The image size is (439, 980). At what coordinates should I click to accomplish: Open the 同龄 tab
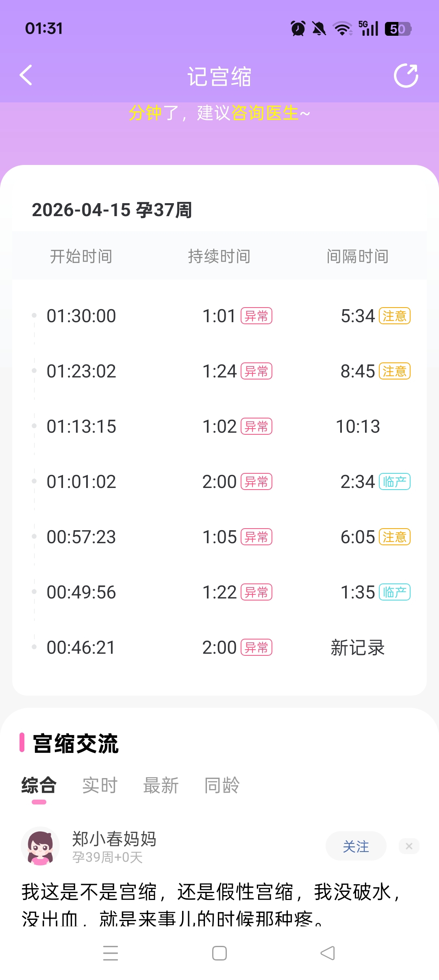222,785
